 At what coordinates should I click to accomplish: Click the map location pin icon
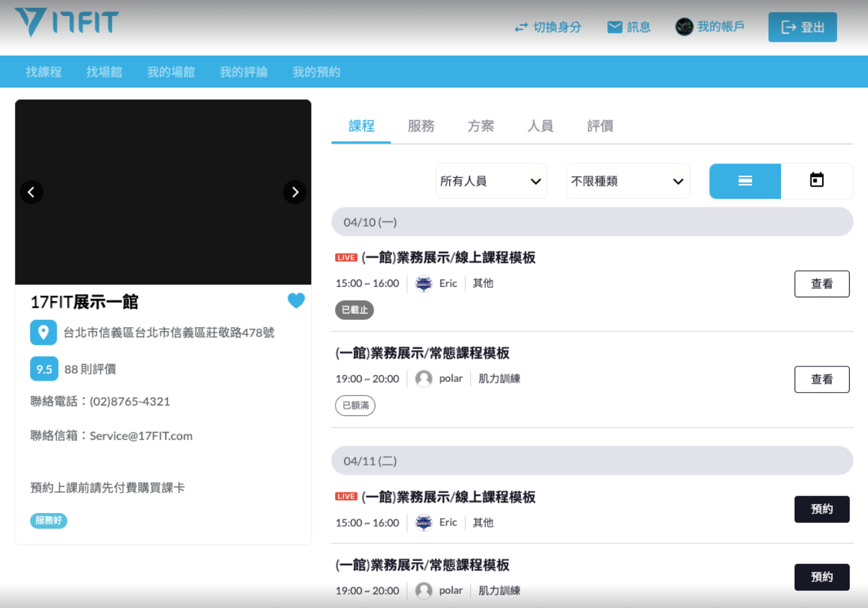[43, 333]
